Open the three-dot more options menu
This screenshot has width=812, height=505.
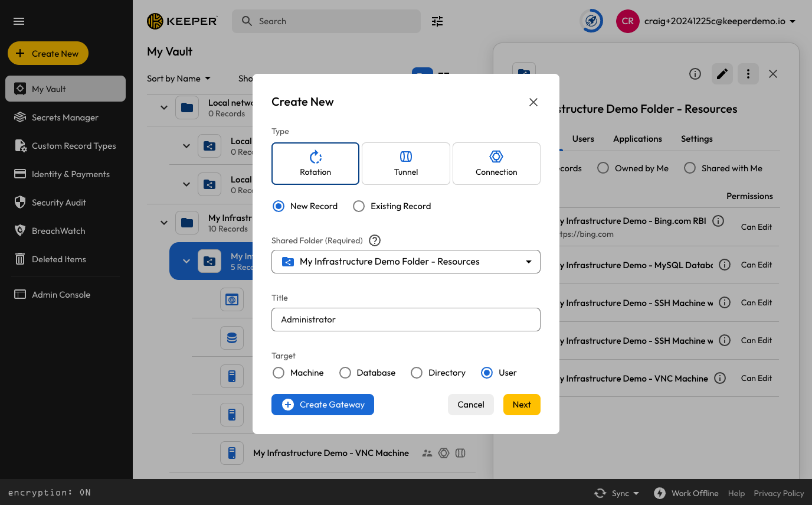point(748,74)
